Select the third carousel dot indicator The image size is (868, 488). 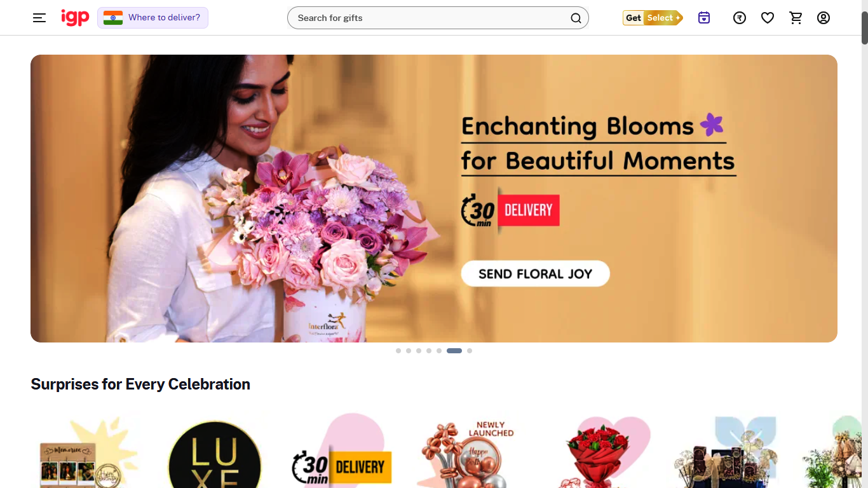pos(419,351)
